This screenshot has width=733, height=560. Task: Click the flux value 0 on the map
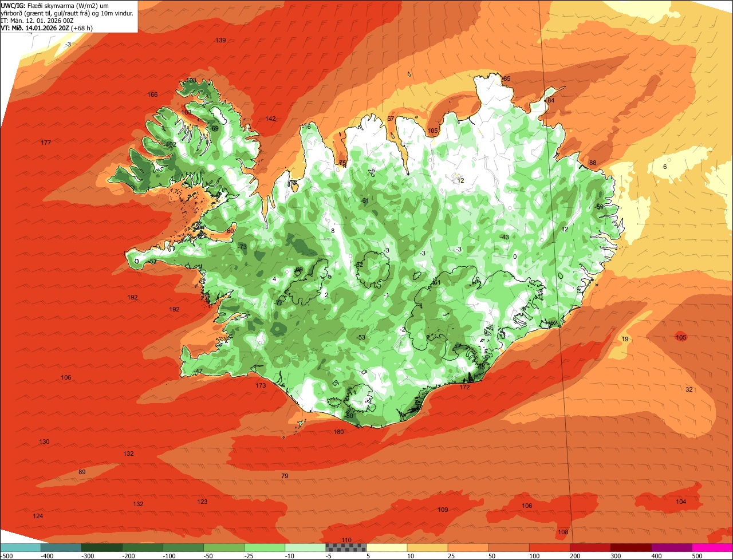(515, 257)
